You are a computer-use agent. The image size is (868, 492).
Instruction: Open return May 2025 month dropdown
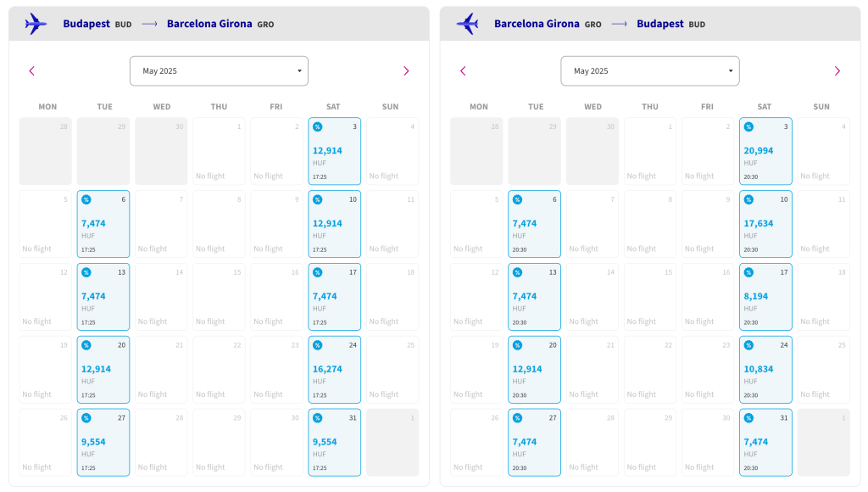(650, 71)
